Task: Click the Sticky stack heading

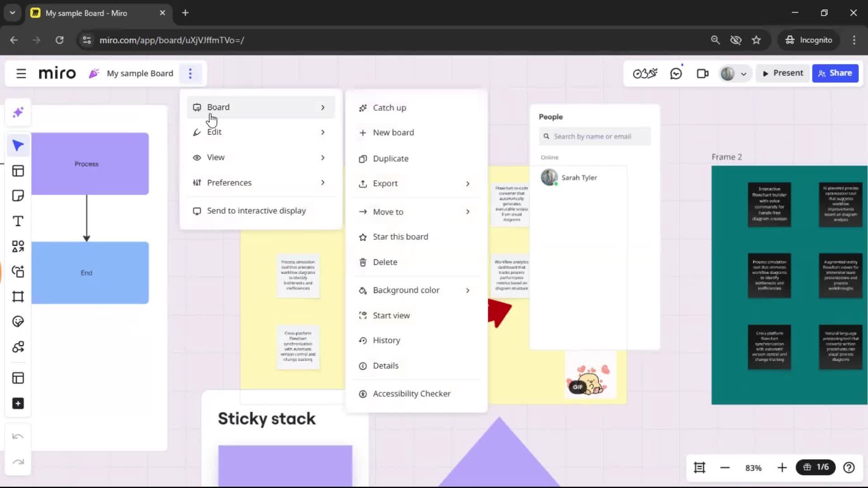Action: [x=267, y=418]
